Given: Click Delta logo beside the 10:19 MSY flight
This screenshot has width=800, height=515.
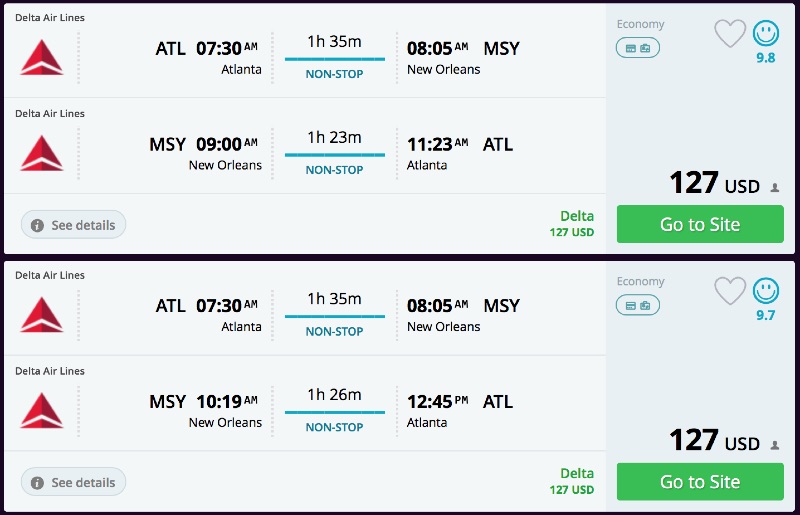Looking at the screenshot, I should pos(42,410).
